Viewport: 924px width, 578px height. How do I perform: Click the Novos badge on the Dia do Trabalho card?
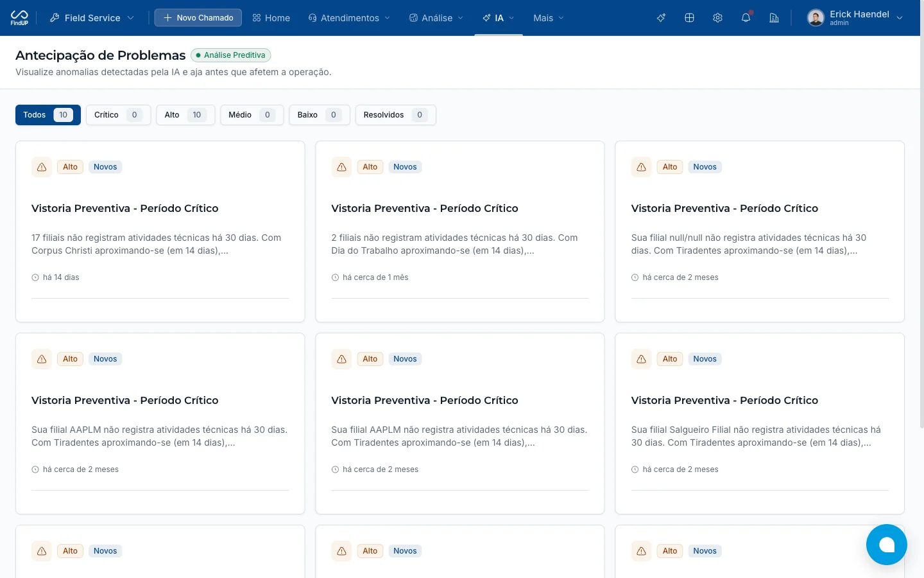pyautogui.click(x=405, y=167)
